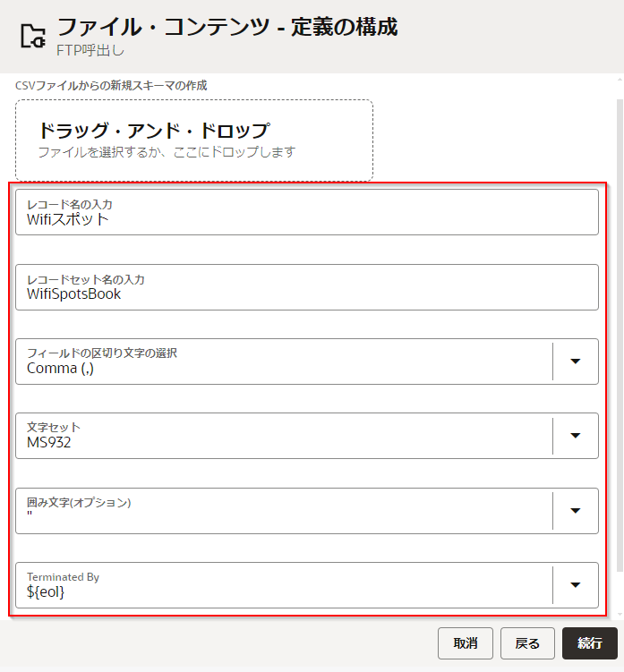The height and width of the screenshot is (672, 624).
Task: Click the MS932 character set value
Action: pyautogui.click(x=49, y=442)
